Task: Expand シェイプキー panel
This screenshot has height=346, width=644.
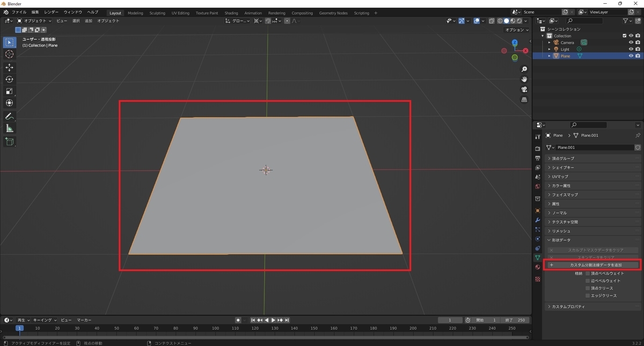Action: (593, 168)
